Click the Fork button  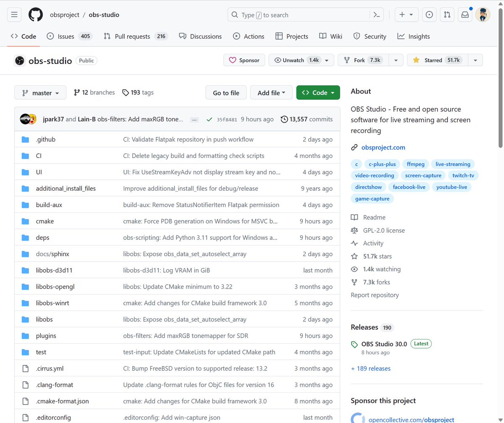363,60
